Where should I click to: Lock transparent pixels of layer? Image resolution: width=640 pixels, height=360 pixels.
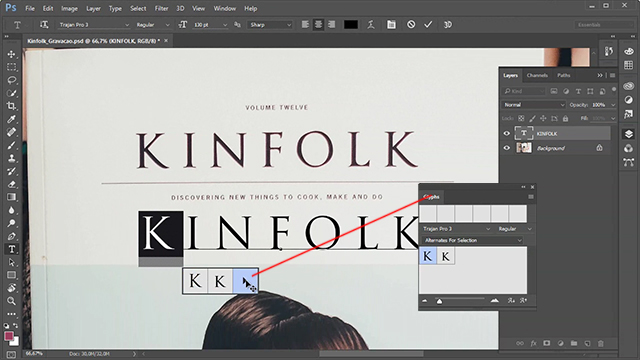tap(521, 119)
